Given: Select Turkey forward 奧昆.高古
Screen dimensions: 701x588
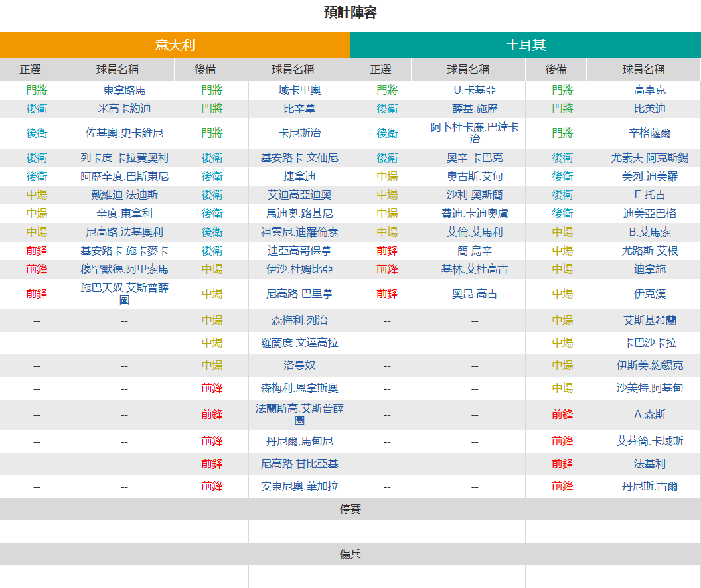Looking at the screenshot, I should [475, 293].
